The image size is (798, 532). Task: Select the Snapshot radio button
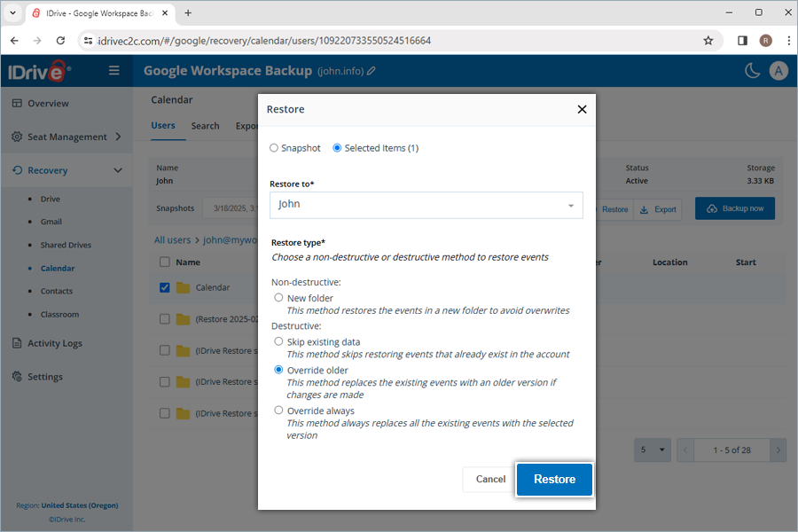[275, 148]
